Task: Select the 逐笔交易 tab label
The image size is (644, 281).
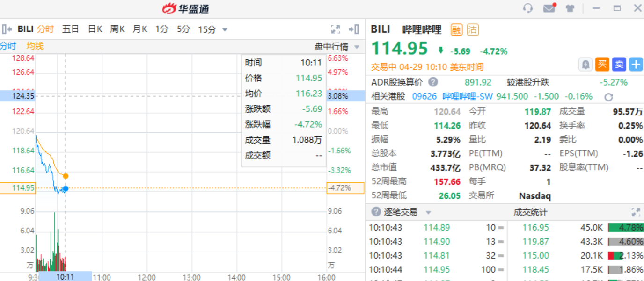Action: 401,212
